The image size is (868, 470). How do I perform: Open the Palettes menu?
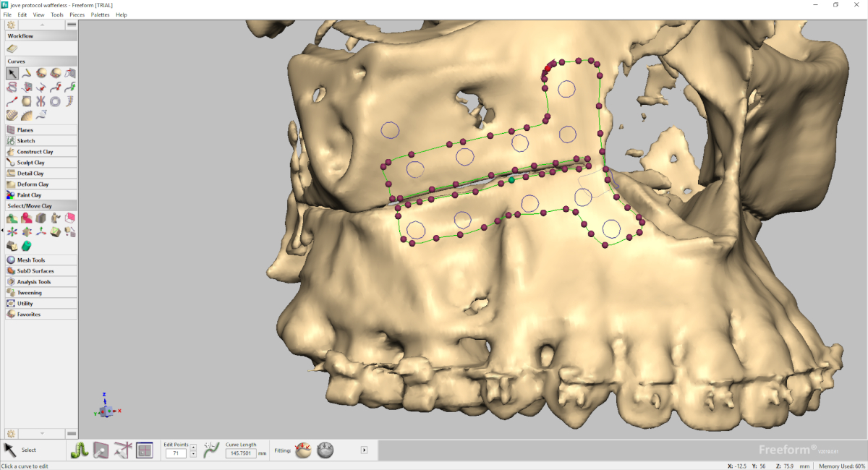tap(100, 14)
